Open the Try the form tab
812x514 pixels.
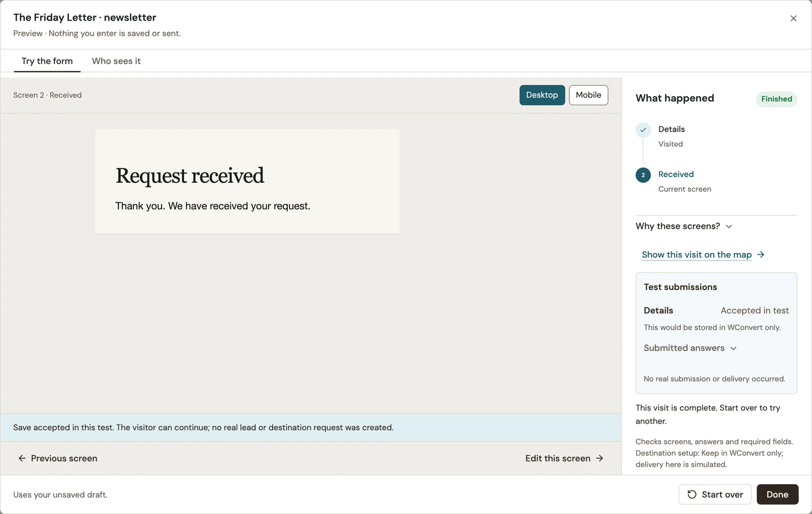click(x=47, y=61)
